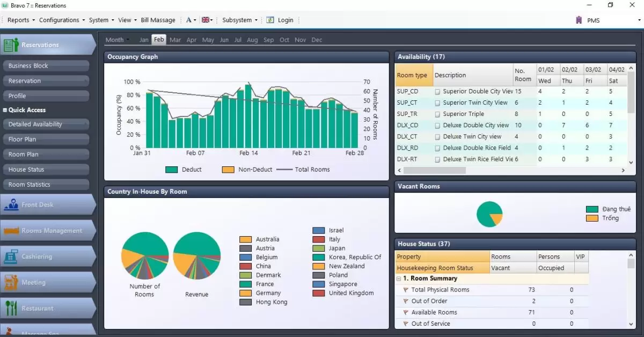Click the Login icon in toolbar
This screenshot has height=337, width=644.
click(x=270, y=20)
